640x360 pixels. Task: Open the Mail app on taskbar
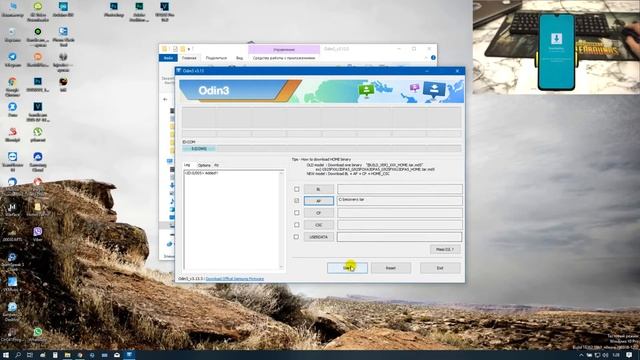[117, 355]
